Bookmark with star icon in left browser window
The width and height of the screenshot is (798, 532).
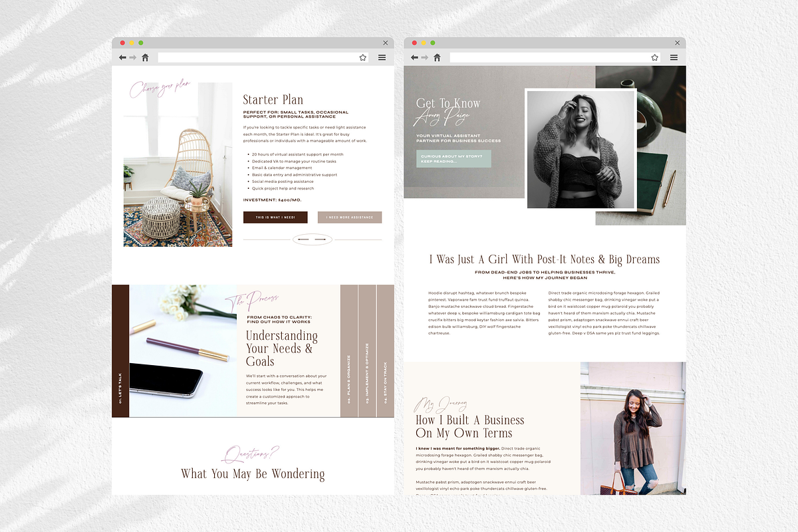[x=363, y=58]
